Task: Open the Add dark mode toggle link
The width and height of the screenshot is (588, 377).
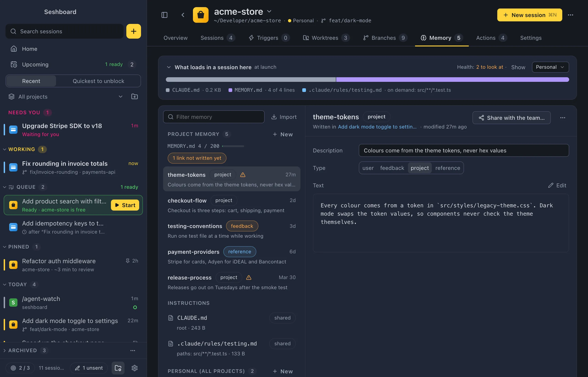Action: [377, 127]
